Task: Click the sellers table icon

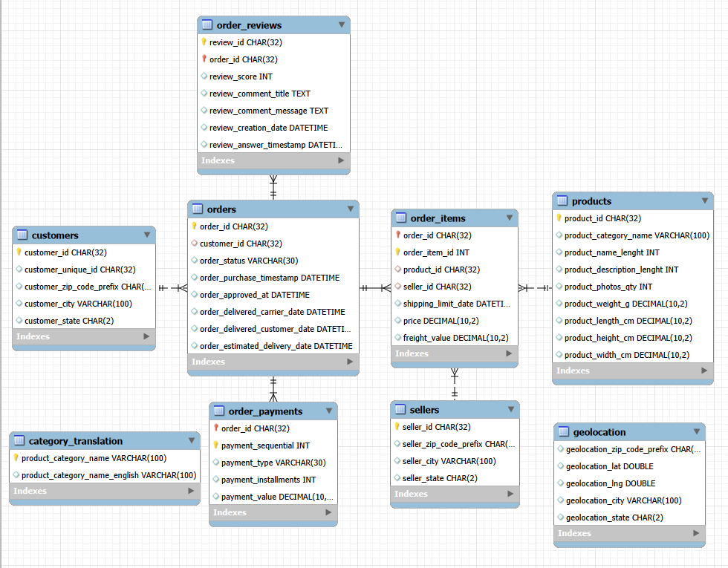Action: point(400,409)
